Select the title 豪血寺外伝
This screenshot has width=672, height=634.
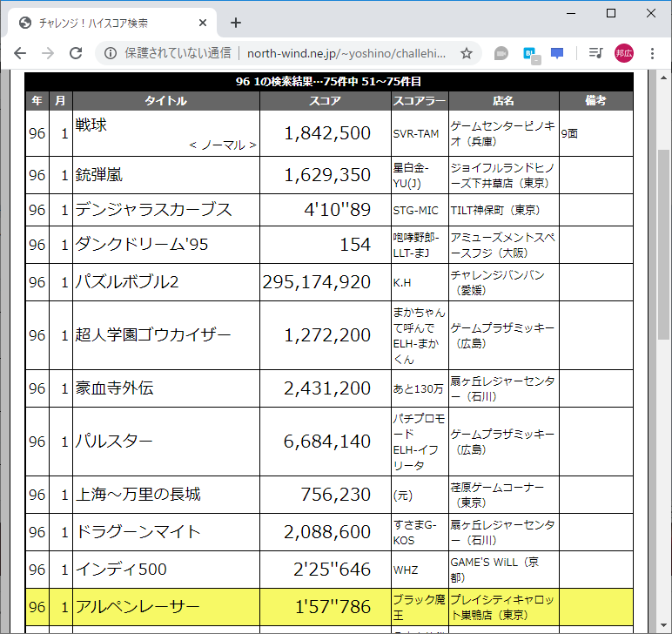click(114, 388)
